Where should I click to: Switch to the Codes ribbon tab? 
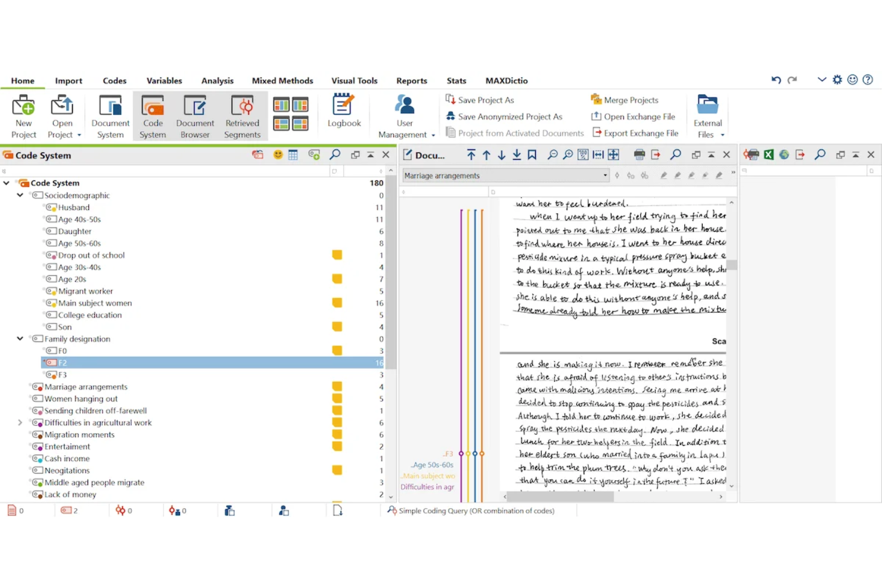pos(114,80)
